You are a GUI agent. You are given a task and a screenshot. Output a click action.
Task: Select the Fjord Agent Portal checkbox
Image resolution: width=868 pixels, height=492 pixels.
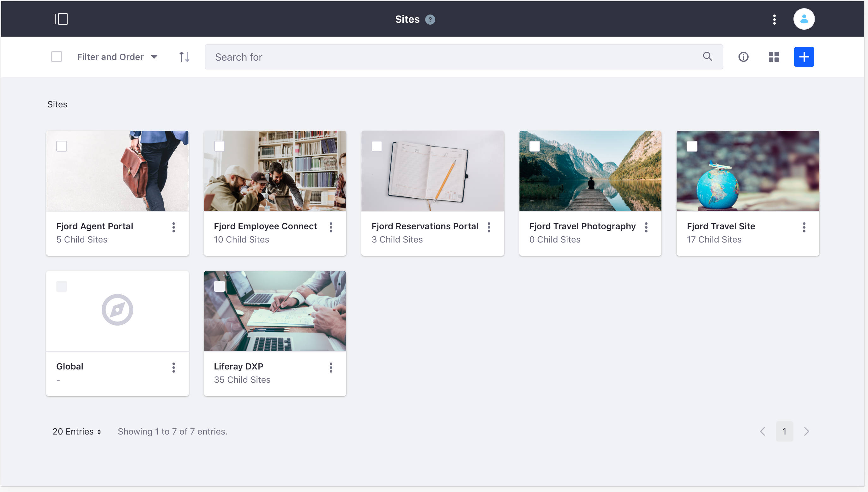[62, 146]
